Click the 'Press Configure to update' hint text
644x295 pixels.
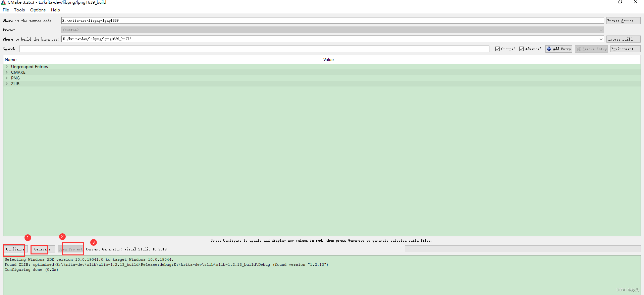[321, 240]
